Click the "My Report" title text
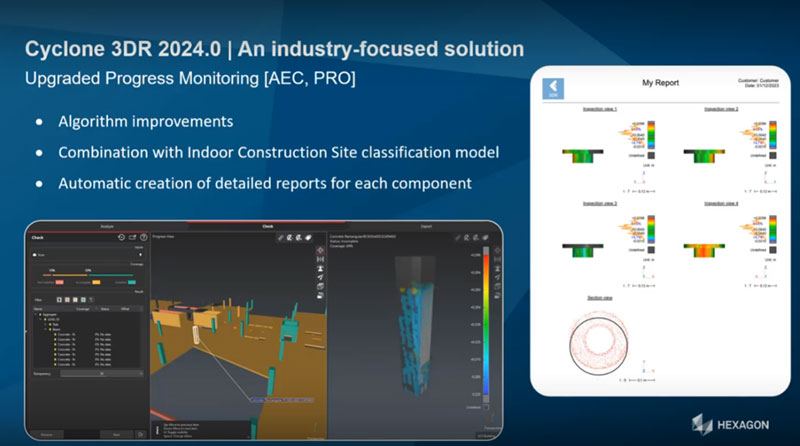This screenshot has width=800, height=446. [x=660, y=83]
